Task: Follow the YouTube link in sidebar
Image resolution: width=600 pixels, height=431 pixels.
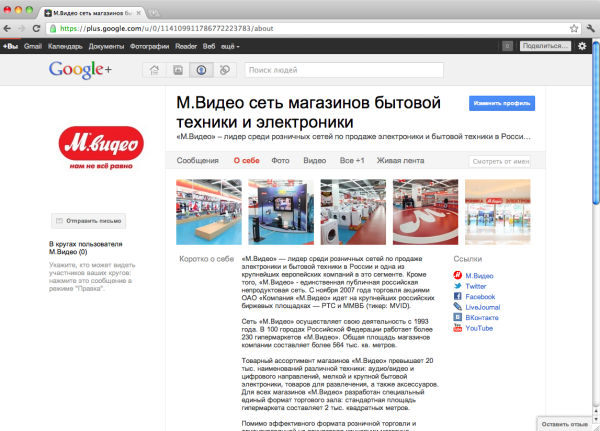Action: point(479,328)
